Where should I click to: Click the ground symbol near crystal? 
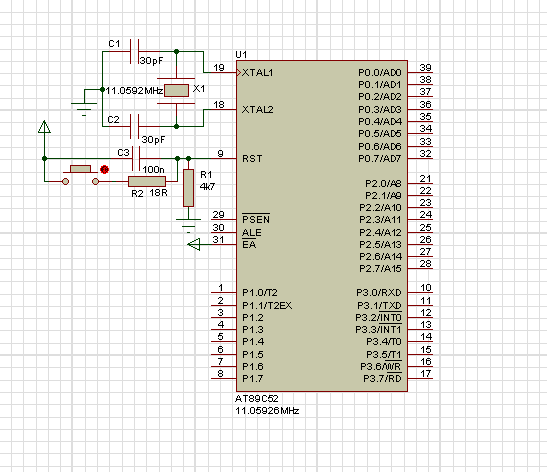pos(84,108)
